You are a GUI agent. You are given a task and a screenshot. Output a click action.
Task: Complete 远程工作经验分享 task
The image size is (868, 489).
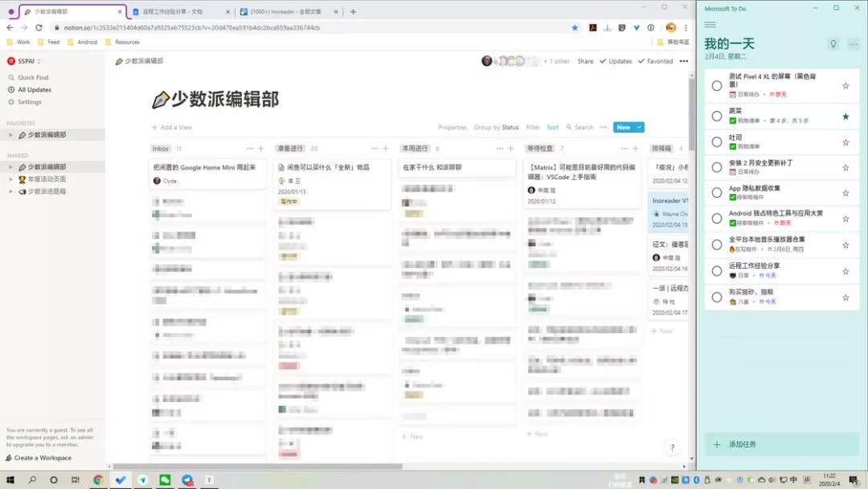pos(716,271)
